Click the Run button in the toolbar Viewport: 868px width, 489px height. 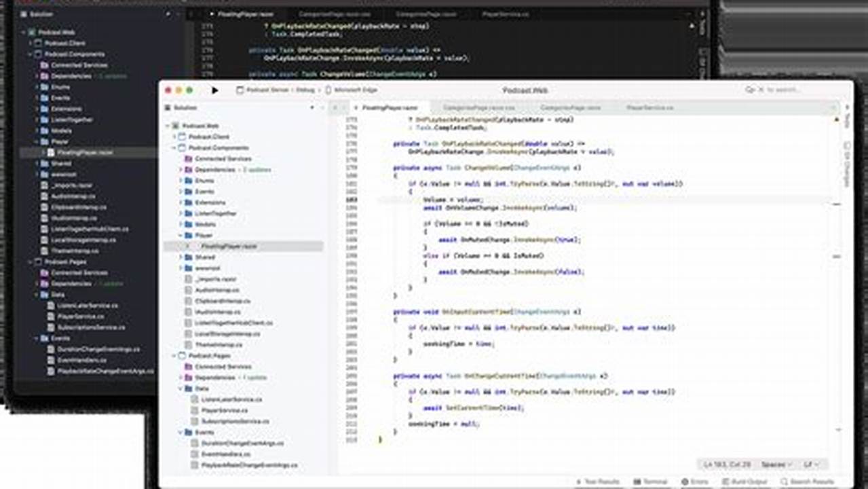tap(214, 90)
